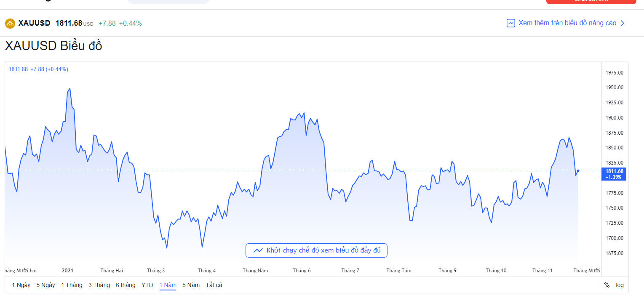The image size is (644, 306).
Task: Launch 'Khởi chạy chế độ xem biểu đồ đầy đủ'
Action: pyautogui.click(x=316, y=250)
